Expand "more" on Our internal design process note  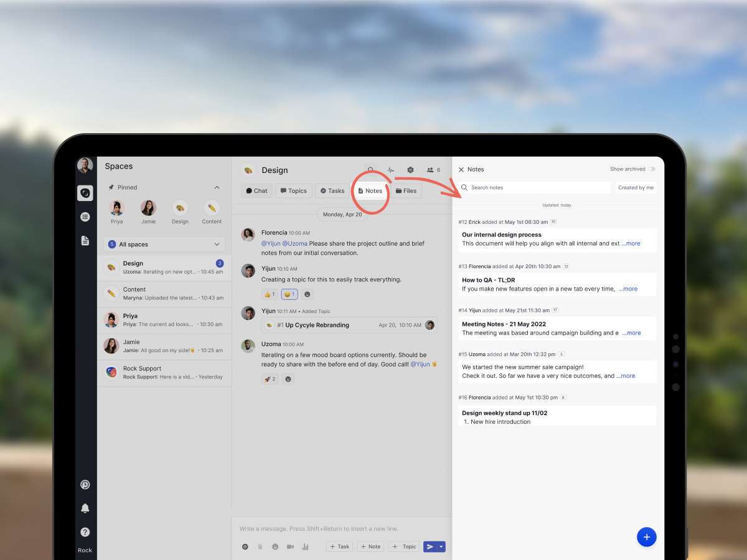point(631,244)
